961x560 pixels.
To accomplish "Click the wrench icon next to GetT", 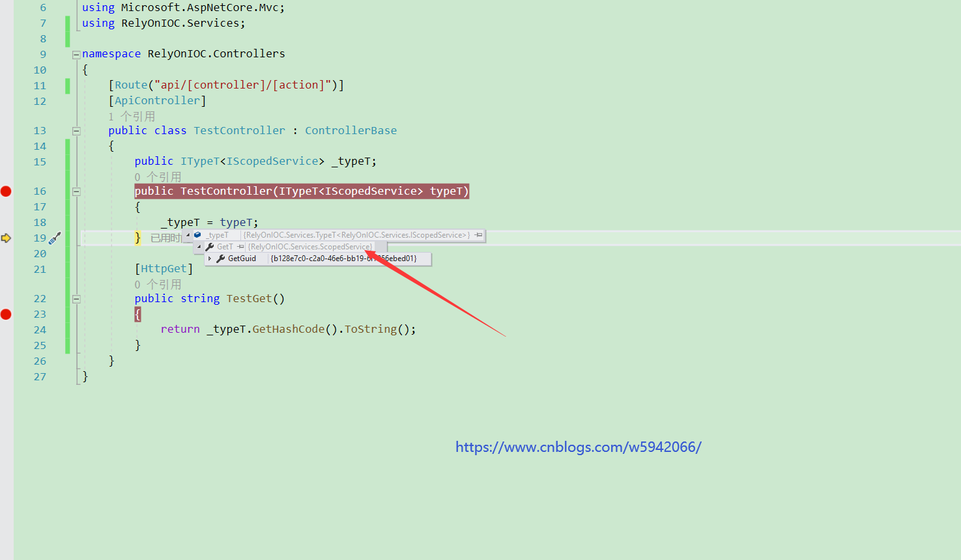I will [x=210, y=247].
